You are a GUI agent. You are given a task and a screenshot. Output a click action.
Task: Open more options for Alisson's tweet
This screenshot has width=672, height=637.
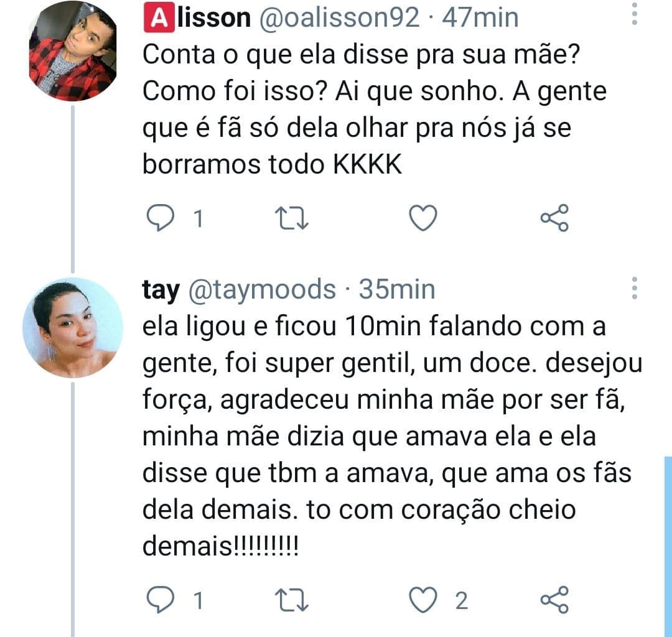click(634, 14)
